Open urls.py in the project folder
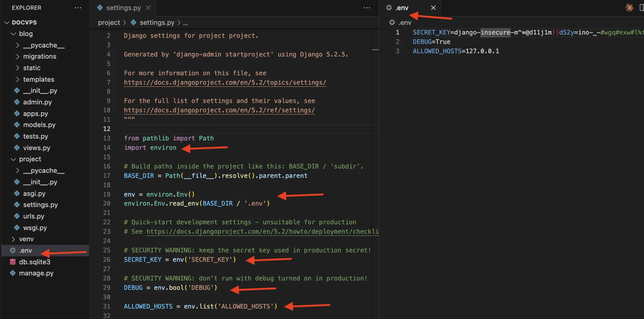Image resolution: width=644 pixels, height=319 pixels. point(34,216)
